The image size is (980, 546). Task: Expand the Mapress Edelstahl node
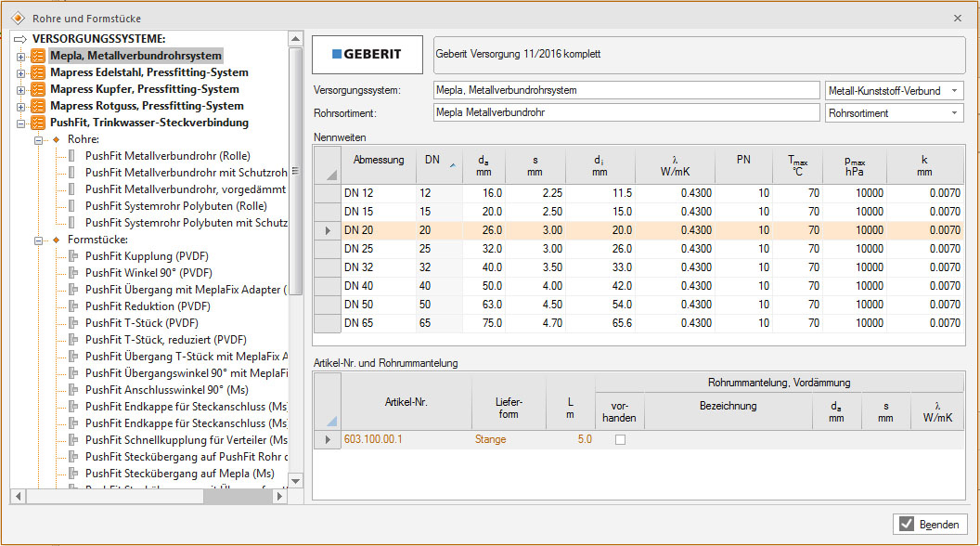tap(20, 73)
